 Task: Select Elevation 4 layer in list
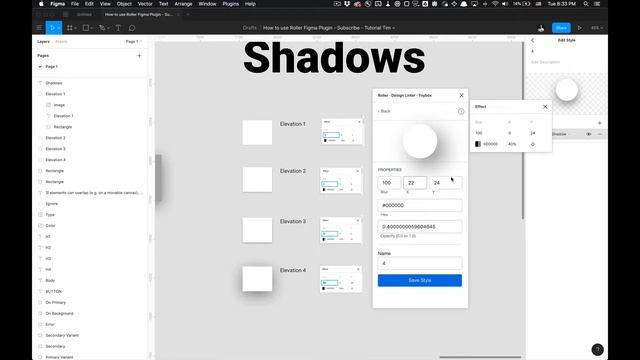pos(56,160)
